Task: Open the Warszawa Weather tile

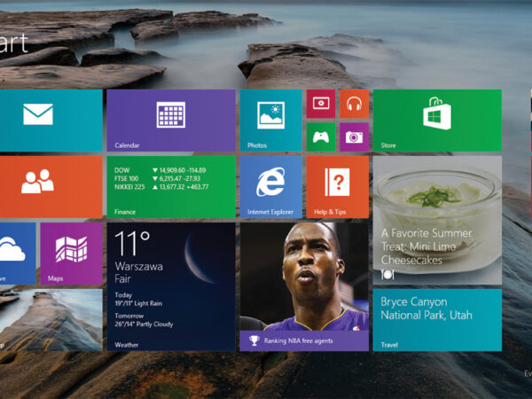Action: coord(170,286)
